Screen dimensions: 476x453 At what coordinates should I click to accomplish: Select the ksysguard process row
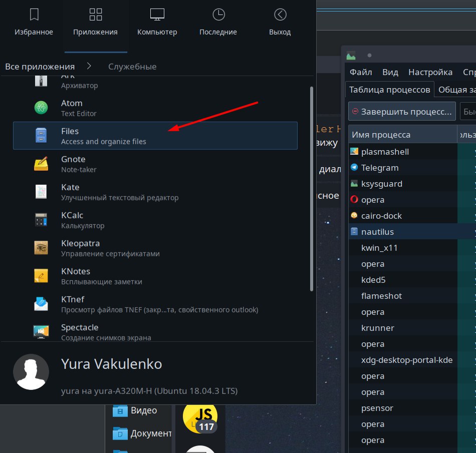pos(412,184)
